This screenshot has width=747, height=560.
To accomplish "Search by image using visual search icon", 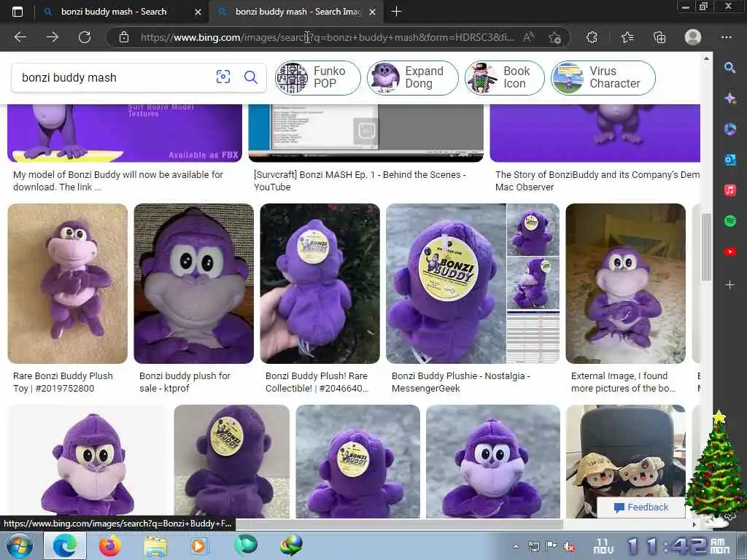I will [223, 77].
